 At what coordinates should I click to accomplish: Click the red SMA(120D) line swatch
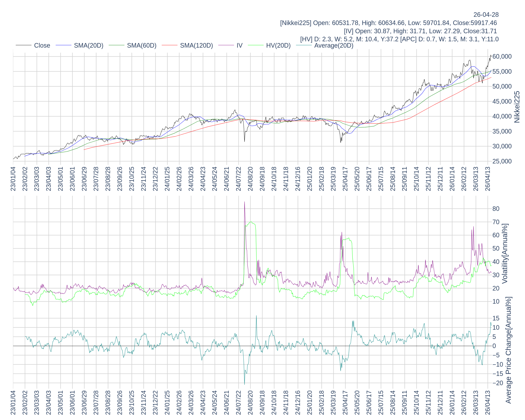pos(169,45)
